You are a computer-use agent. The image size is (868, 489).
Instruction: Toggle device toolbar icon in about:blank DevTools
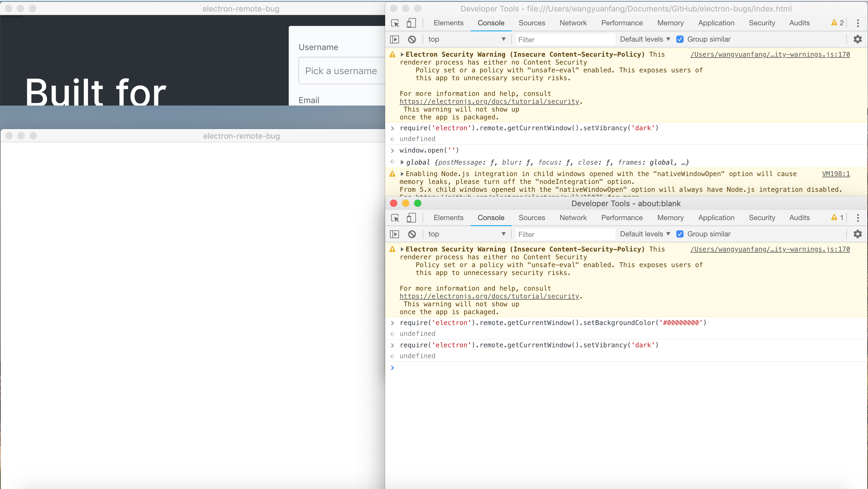click(x=411, y=218)
